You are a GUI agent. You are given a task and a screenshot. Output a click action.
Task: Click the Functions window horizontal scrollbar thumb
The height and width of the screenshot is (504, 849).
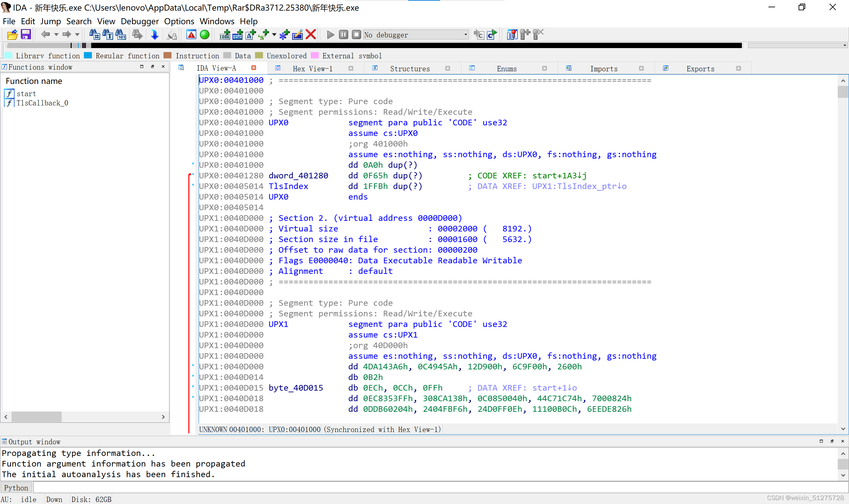click(x=37, y=417)
